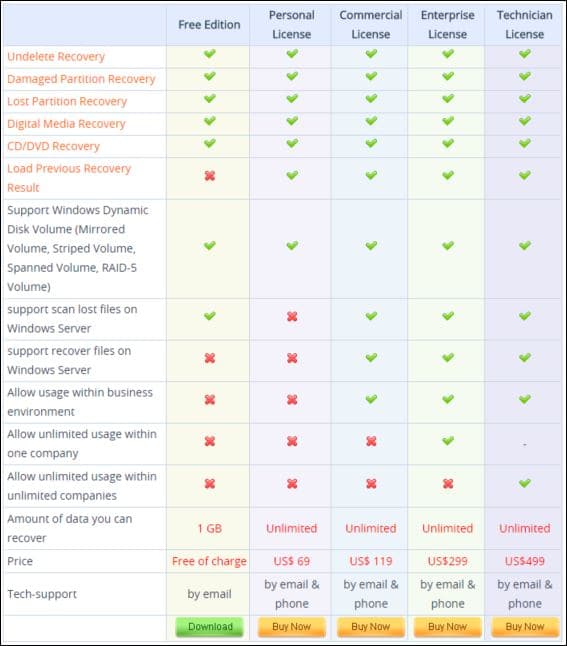This screenshot has width=567, height=646.
Task: Click the red X for Free Edition Load Previous Recovery
Action: (210, 176)
